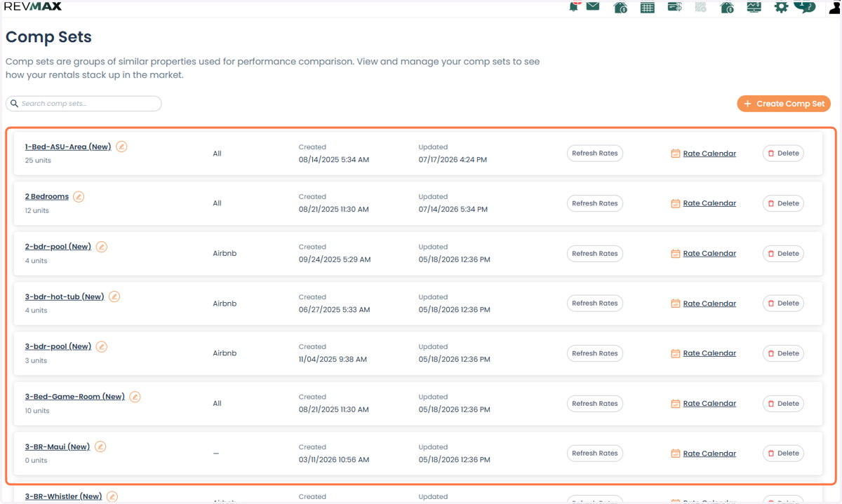Click the '0 units' text
Viewport: 842px width, 504px height.
click(36, 461)
